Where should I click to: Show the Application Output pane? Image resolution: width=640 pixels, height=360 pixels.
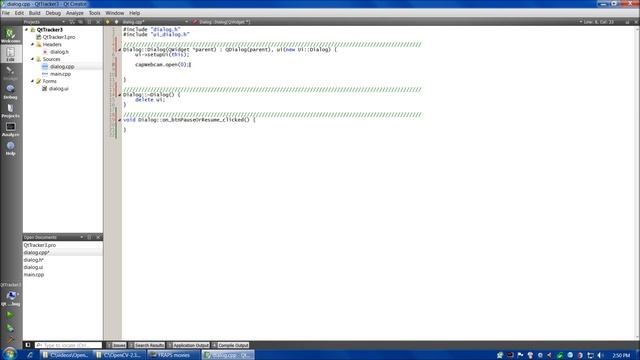(188, 345)
